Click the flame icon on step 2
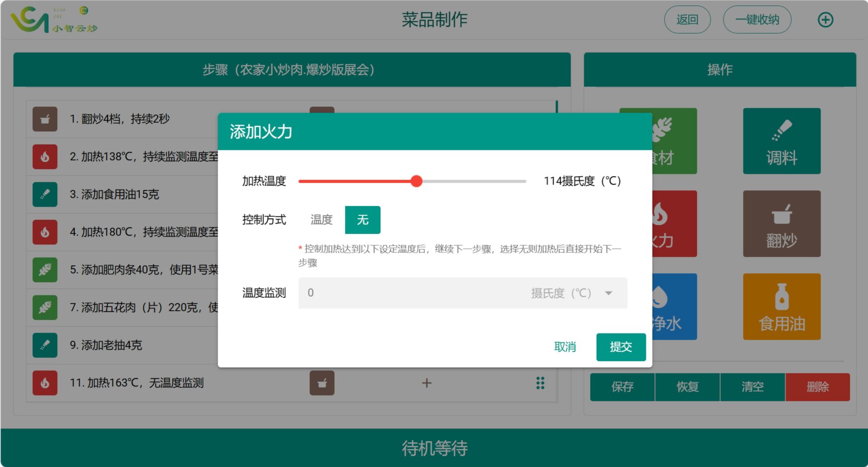 (x=45, y=157)
